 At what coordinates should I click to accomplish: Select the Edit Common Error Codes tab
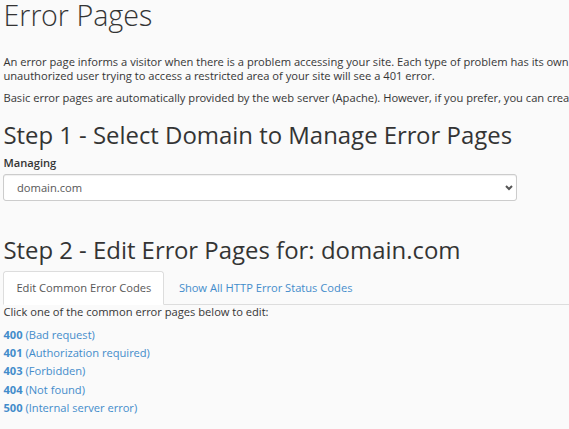[83, 288]
